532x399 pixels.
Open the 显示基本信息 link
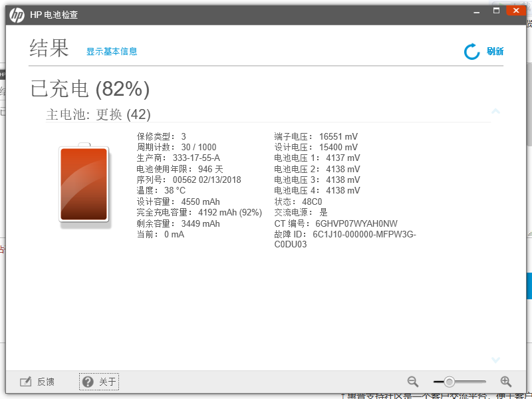(x=112, y=52)
